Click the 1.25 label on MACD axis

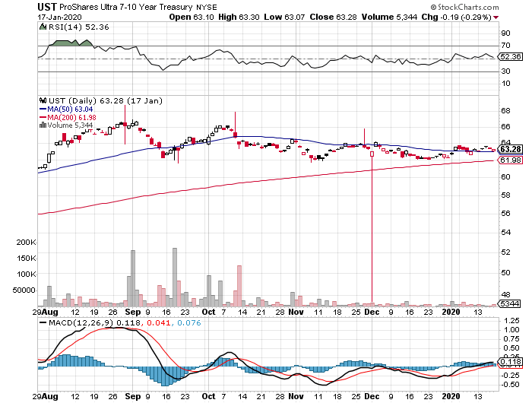511,320
